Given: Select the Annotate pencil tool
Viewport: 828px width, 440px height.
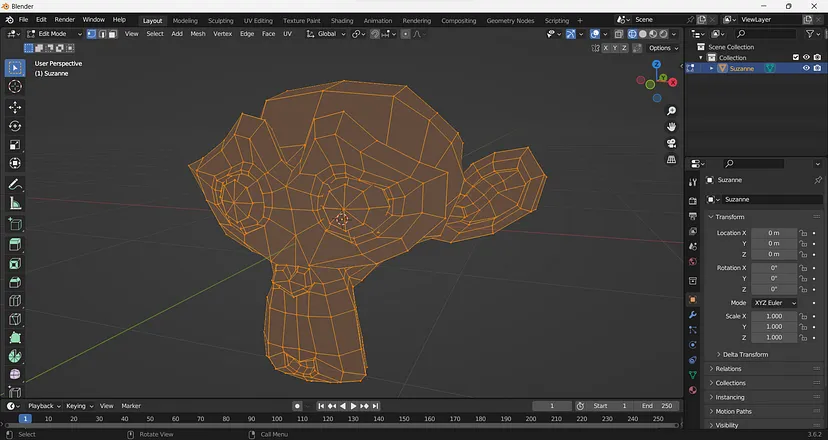Looking at the screenshot, I should (x=15, y=185).
